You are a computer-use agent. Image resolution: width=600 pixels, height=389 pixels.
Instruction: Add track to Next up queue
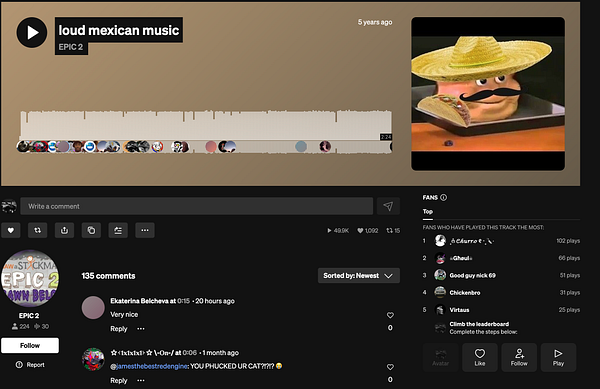click(x=118, y=230)
